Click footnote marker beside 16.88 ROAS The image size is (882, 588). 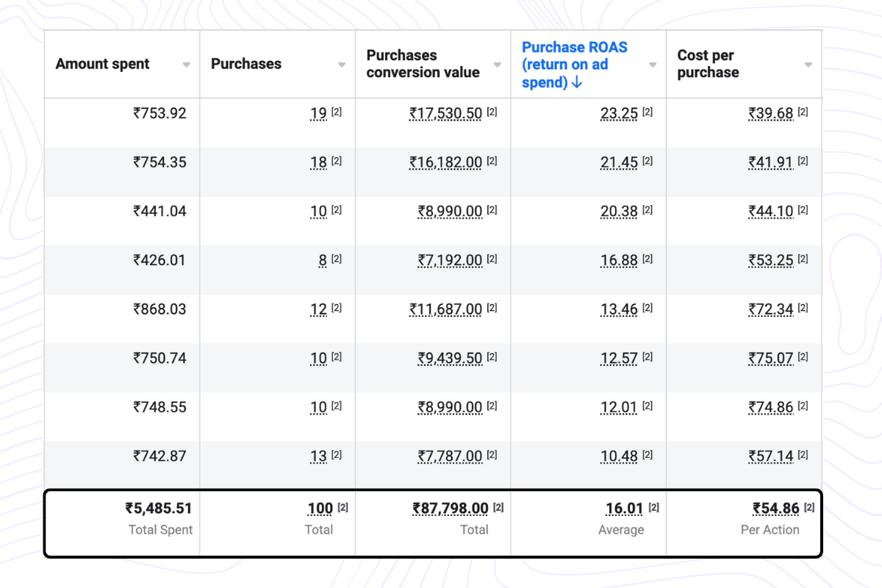(x=648, y=259)
